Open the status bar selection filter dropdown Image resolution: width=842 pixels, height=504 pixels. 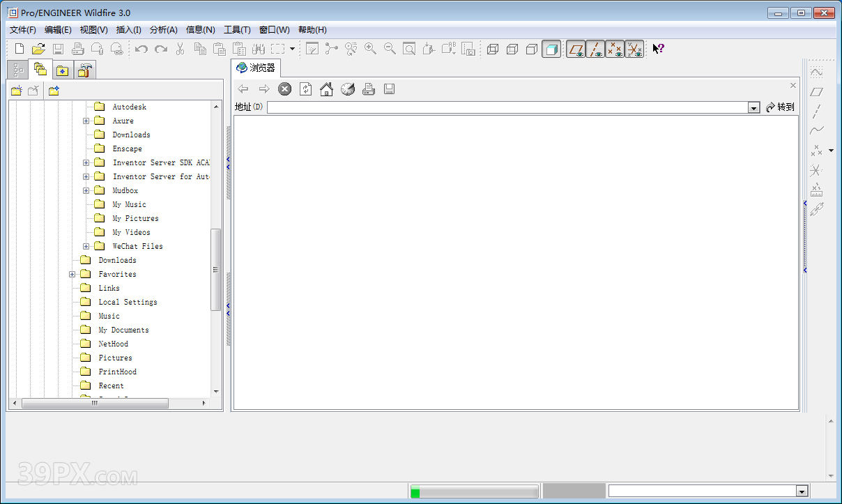click(802, 491)
